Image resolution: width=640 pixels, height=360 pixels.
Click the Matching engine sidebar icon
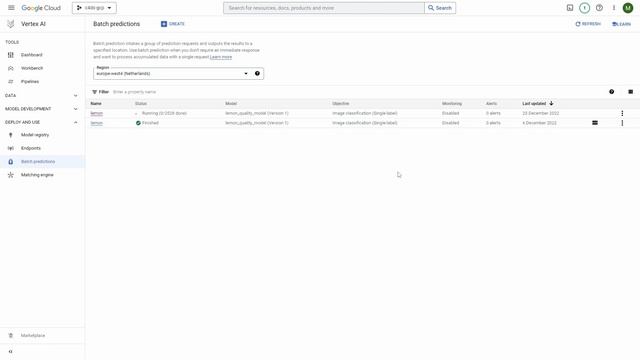click(11, 175)
